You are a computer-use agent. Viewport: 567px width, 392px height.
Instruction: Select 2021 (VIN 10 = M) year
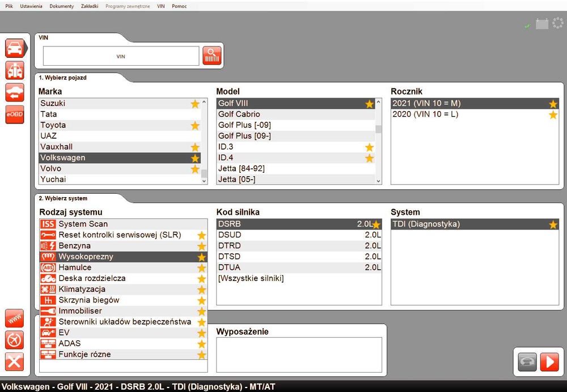click(x=475, y=103)
